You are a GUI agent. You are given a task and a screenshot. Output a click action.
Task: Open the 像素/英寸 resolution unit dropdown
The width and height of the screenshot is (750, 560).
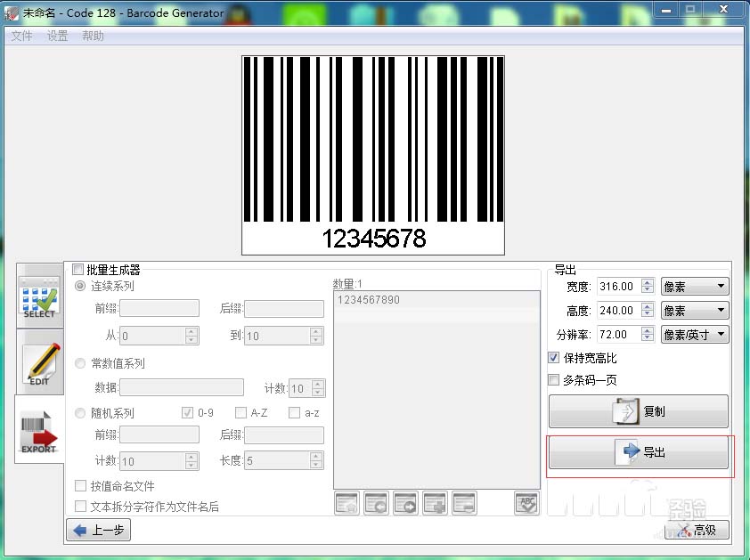point(695,334)
